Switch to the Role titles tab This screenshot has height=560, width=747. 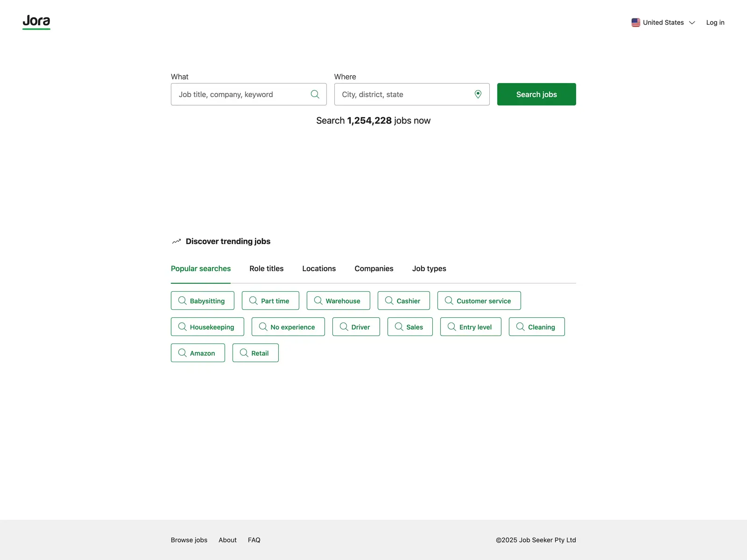[267, 269]
